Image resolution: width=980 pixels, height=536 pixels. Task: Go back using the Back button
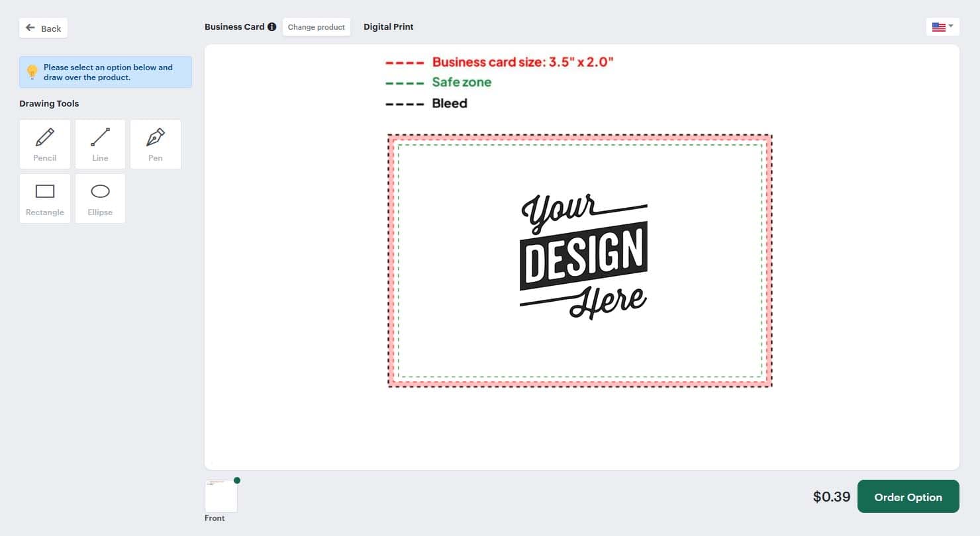pos(44,28)
